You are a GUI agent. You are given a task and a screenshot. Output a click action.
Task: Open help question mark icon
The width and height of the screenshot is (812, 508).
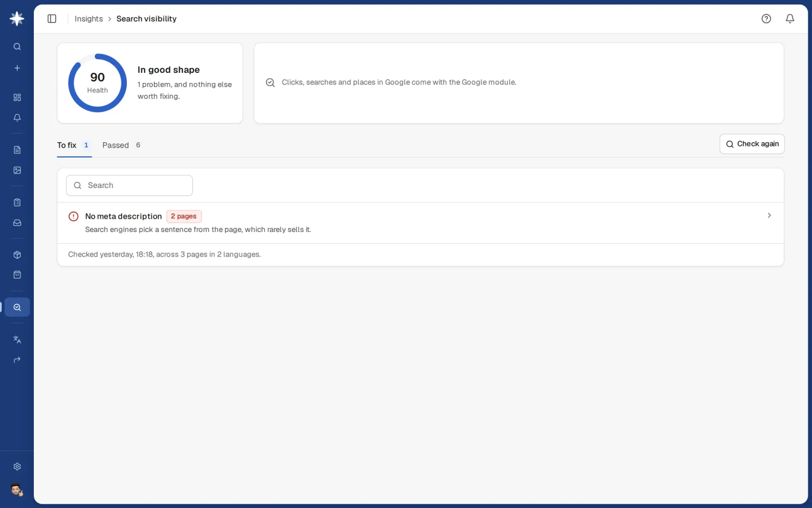click(766, 19)
